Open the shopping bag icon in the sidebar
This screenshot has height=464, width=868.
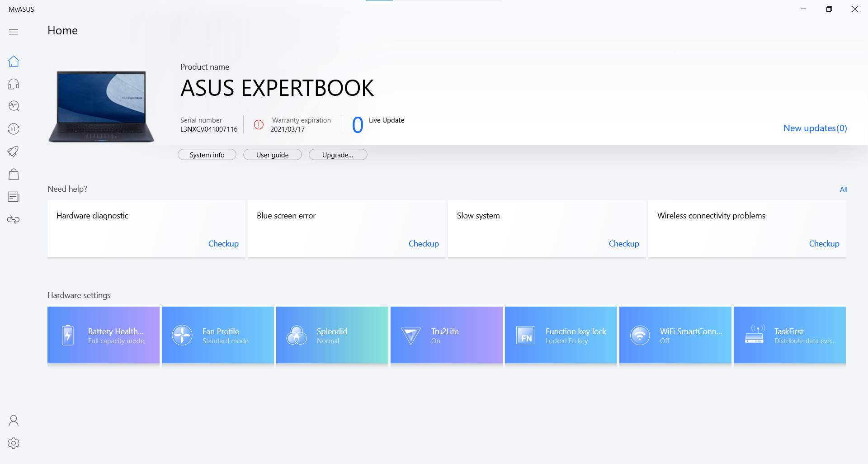14,174
